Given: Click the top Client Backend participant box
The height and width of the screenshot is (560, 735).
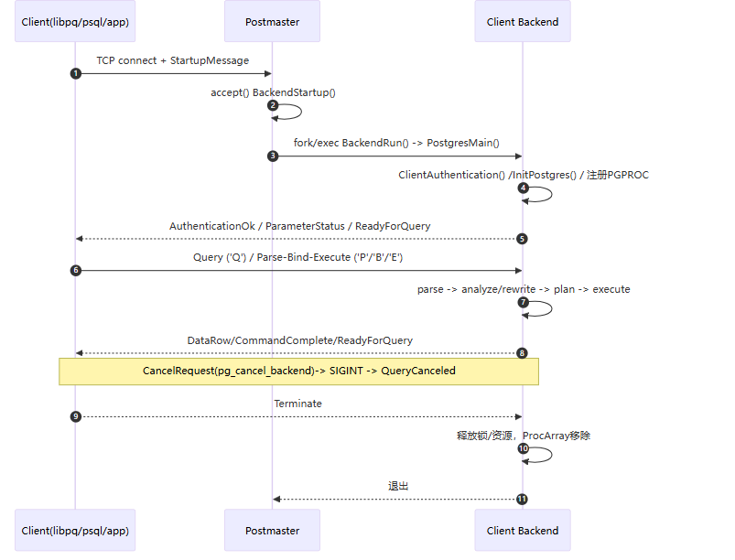Looking at the screenshot, I should [523, 22].
